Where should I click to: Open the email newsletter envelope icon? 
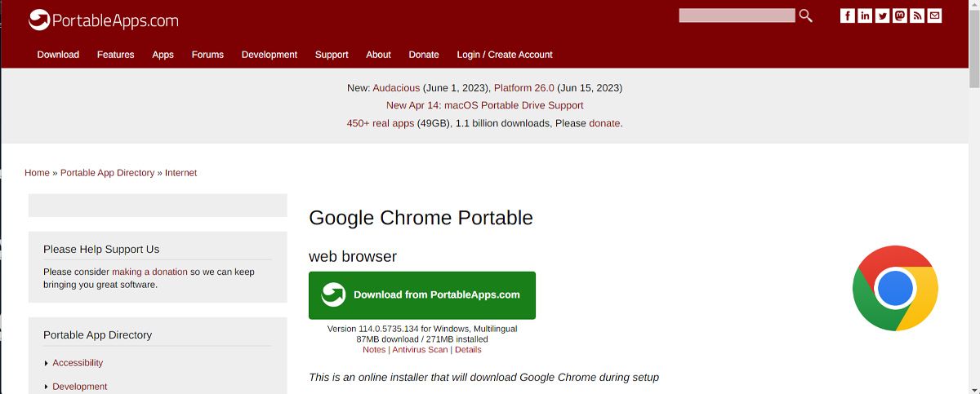(x=934, y=15)
